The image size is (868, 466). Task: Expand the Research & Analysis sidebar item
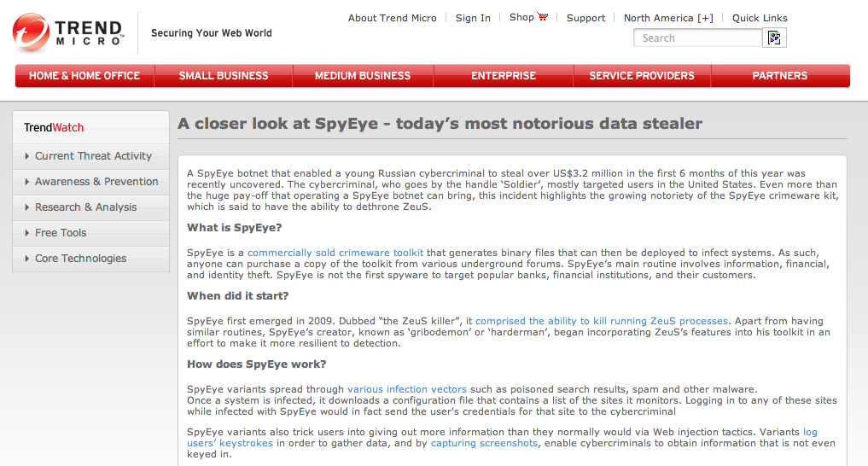(x=84, y=207)
